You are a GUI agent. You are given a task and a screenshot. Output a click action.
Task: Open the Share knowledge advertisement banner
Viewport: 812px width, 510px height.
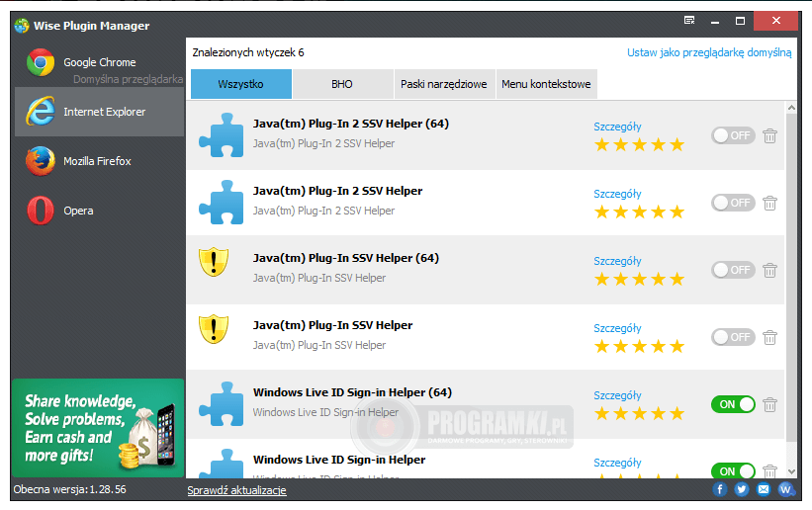click(x=98, y=428)
